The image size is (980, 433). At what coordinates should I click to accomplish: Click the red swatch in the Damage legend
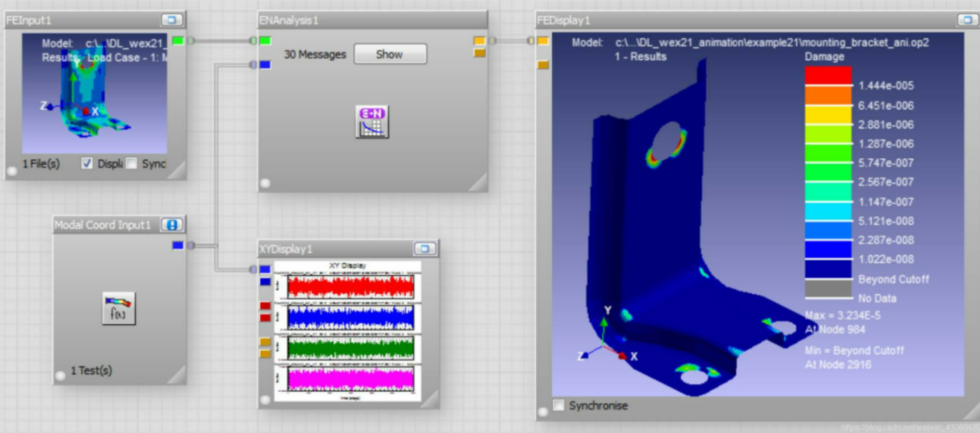pos(828,76)
